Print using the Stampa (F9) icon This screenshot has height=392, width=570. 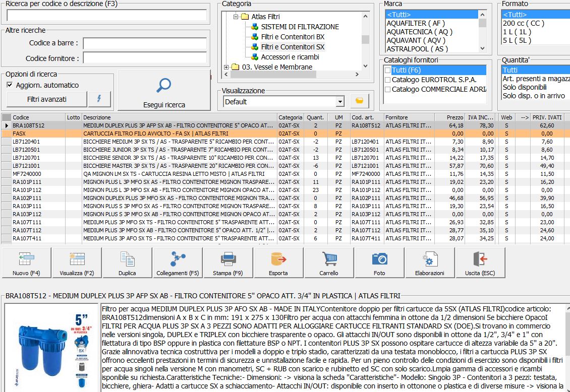(228, 263)
